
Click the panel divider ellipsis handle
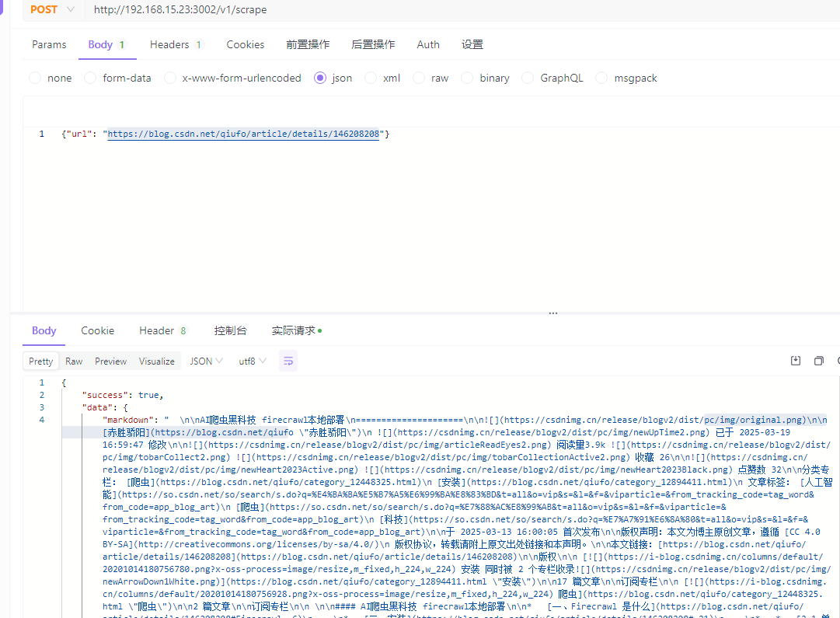tap(552, 313)
